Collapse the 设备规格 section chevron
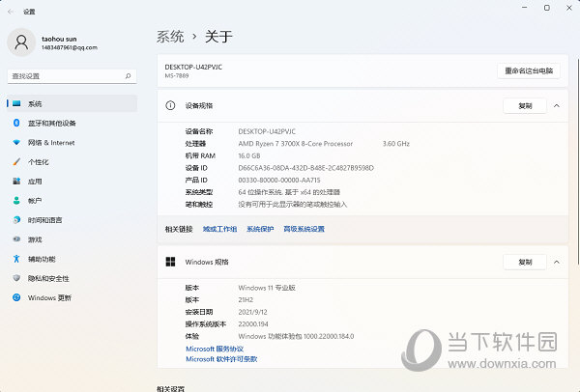Viewport: 580px width, 392px height. point(557,105)
